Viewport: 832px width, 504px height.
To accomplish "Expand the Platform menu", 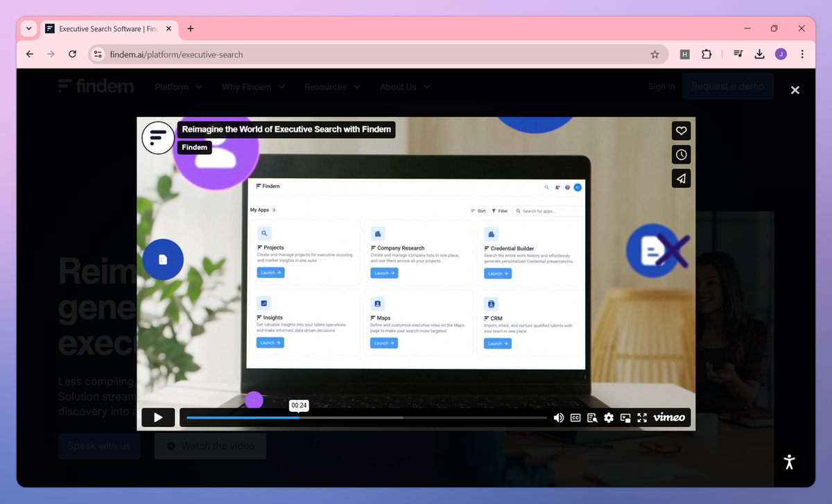I will (178, 87).
